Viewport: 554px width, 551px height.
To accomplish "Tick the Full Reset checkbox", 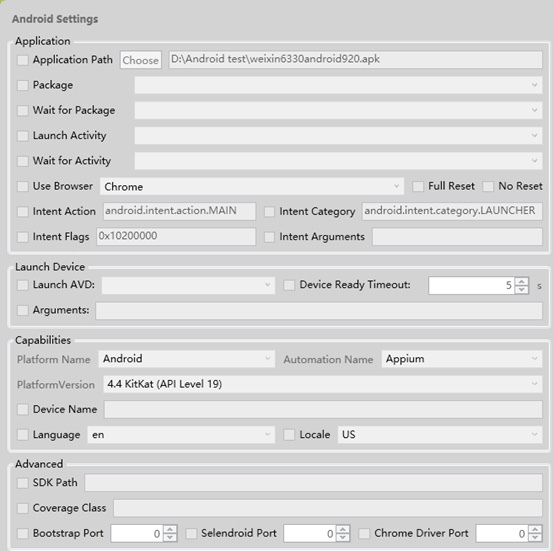I will pyautogui.click(x=418, y=186).
